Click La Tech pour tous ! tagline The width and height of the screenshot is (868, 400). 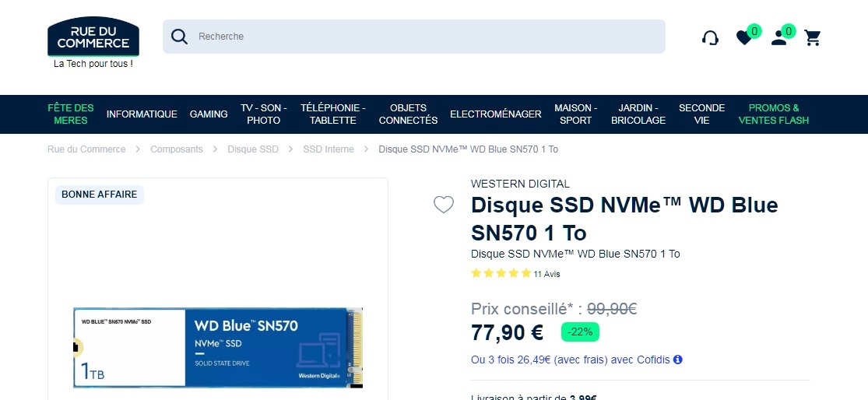point(93,64)
